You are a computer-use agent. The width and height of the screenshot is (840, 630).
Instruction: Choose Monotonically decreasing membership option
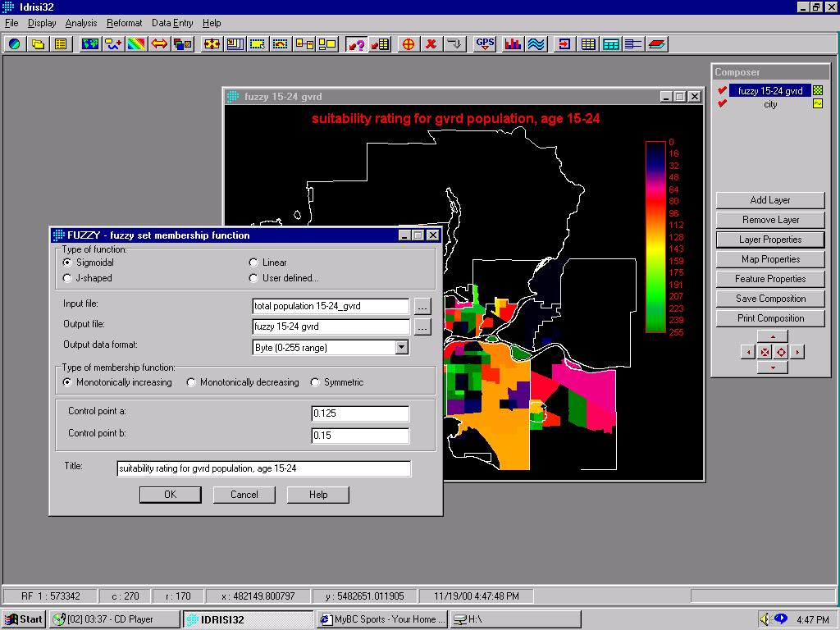[191, 382]
